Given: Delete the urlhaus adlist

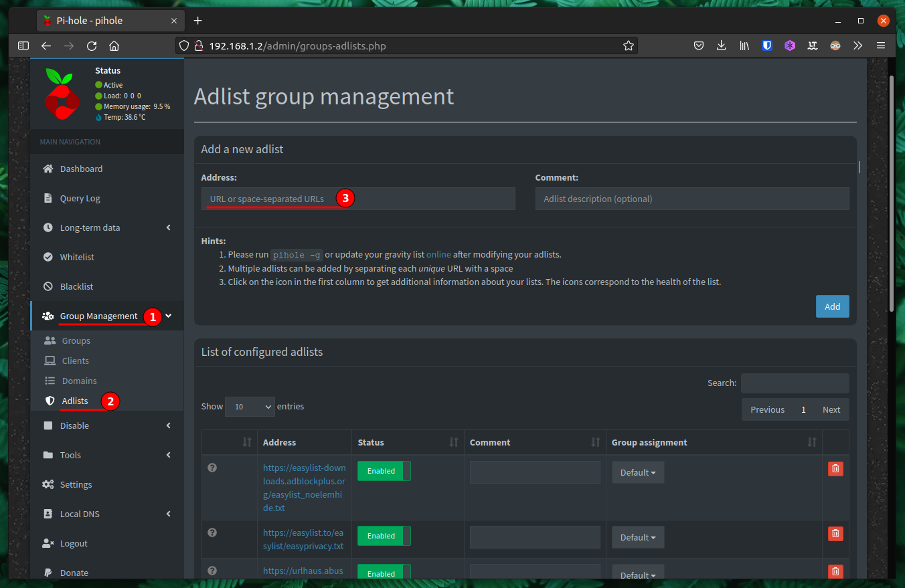Looking at the screenshot, I should pos(835,572).
